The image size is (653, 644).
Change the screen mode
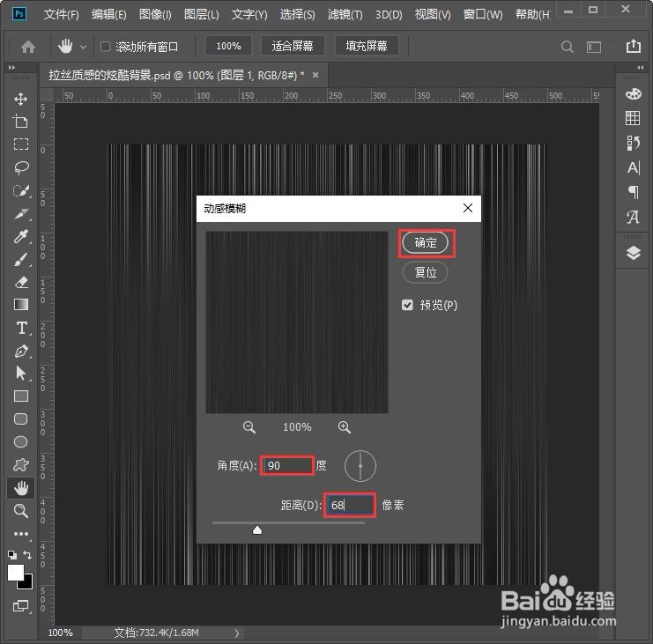(21, 606)
